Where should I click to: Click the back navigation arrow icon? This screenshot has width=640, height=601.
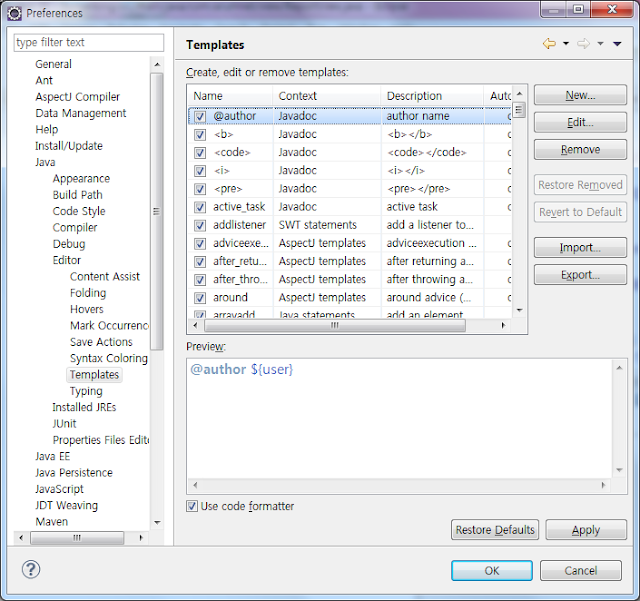[549, 43]
